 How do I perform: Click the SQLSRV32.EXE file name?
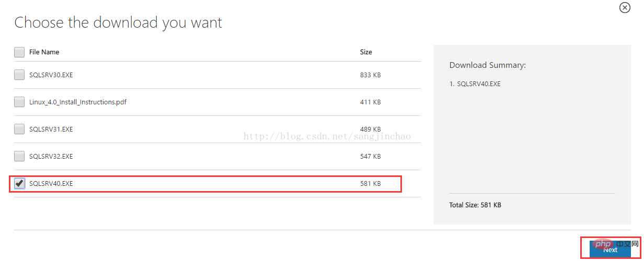click(51, 156)
